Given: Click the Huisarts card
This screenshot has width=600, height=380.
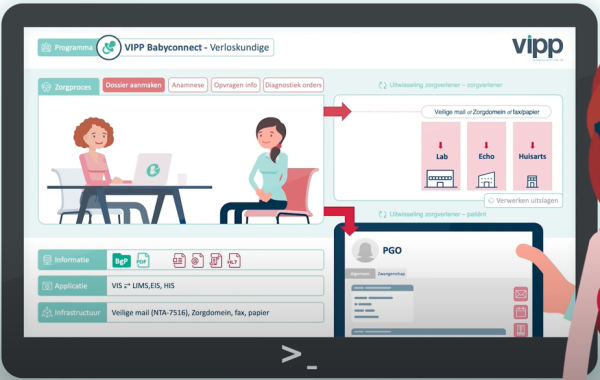Looking at the screenshot, I should pyautogui.click(x=532, y=156).
